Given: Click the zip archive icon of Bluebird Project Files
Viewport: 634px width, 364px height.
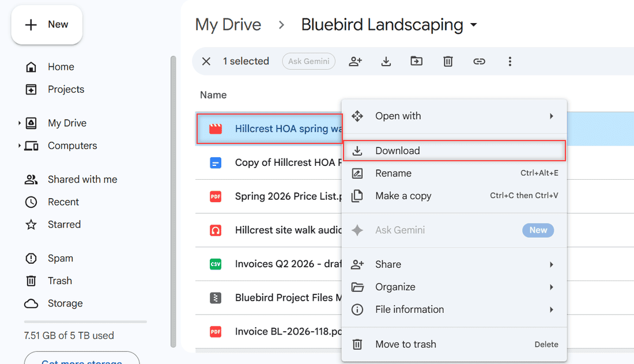Looking at the screenshot, I should point(216,298).
